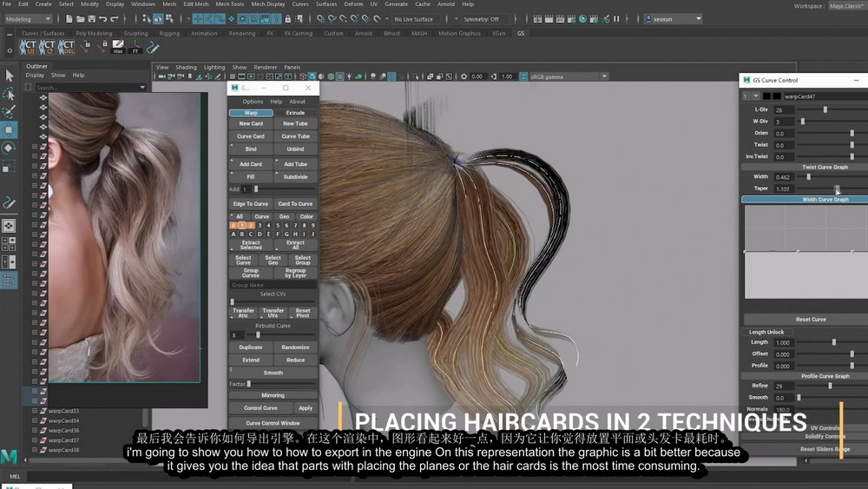Open the Maya Classic workspace dropdown
This screenshot has height=489, width=868.
[847, 5]
